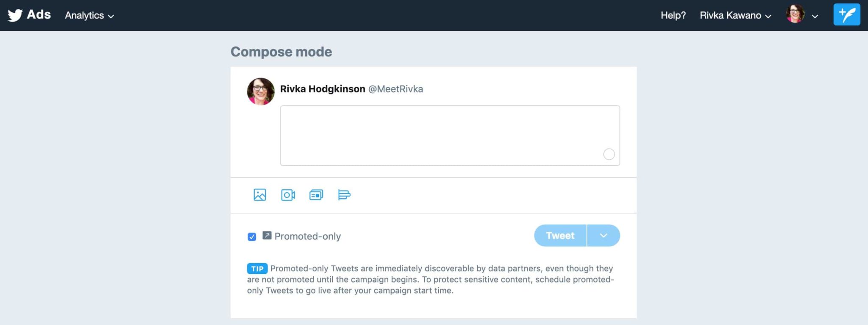Uncheck the Promoted-only checkbox

252,236
